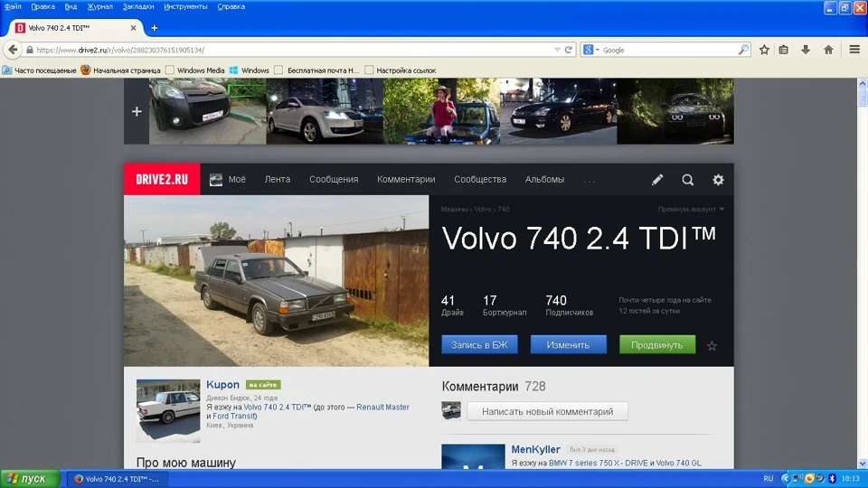
Task: Open Настройка ссылок bookmark
Action: 401,70
